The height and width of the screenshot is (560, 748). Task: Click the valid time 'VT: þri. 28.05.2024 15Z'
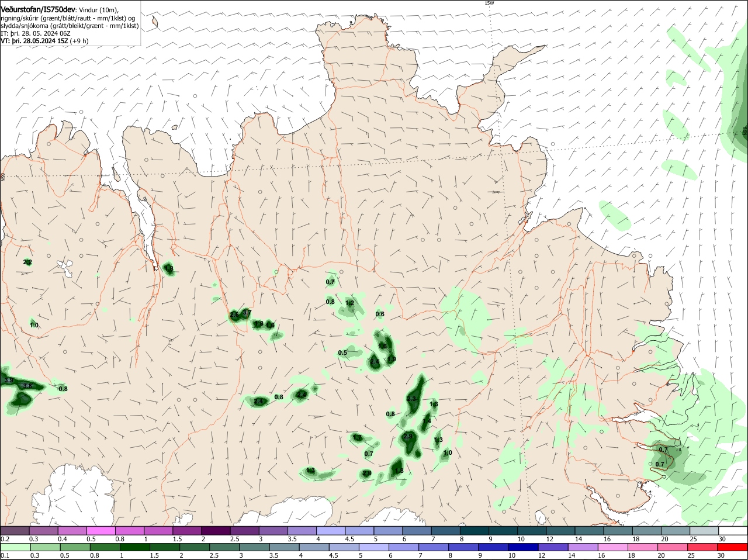(x=35, y=41)
